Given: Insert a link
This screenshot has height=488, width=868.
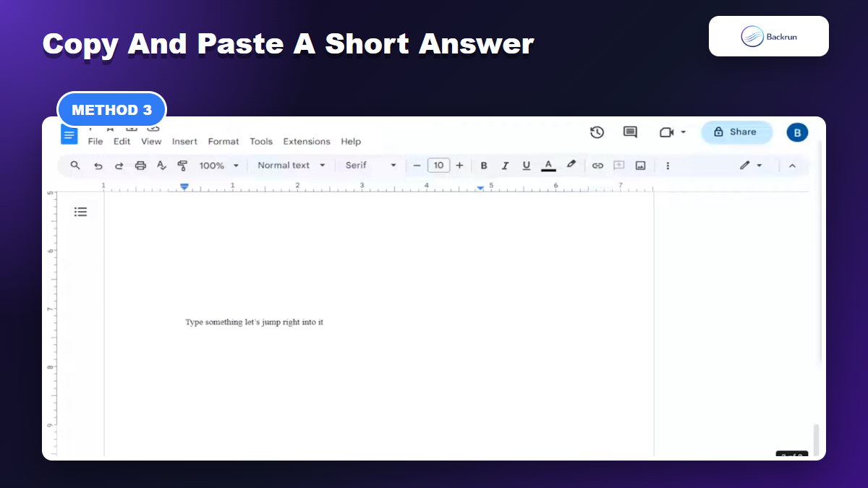Looking at the screenshot, I should click(597, 166).
